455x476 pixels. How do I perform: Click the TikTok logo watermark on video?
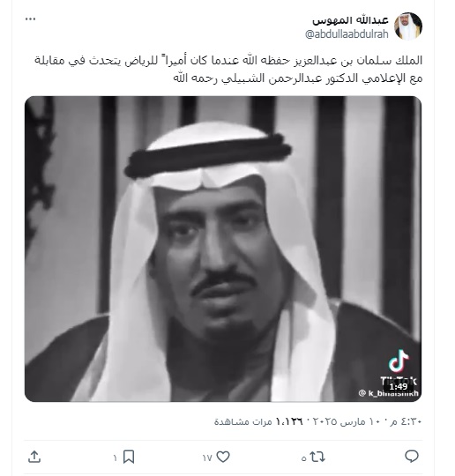399,368
